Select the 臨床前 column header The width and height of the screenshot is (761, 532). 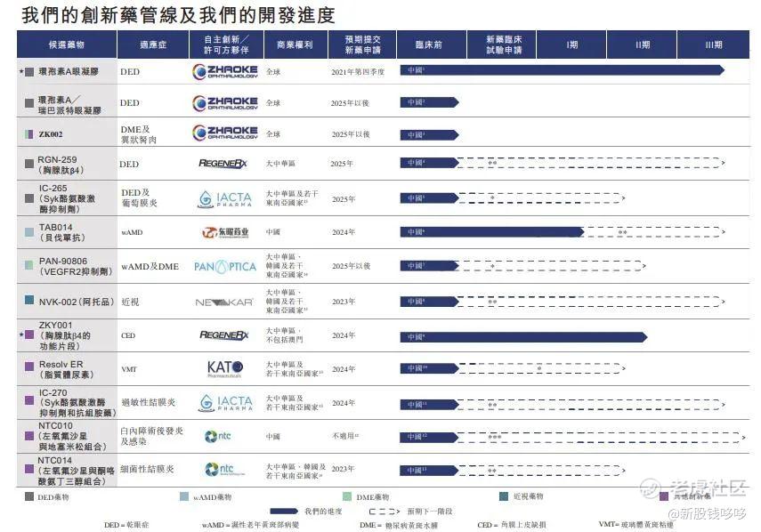click(x=432, y=44)
